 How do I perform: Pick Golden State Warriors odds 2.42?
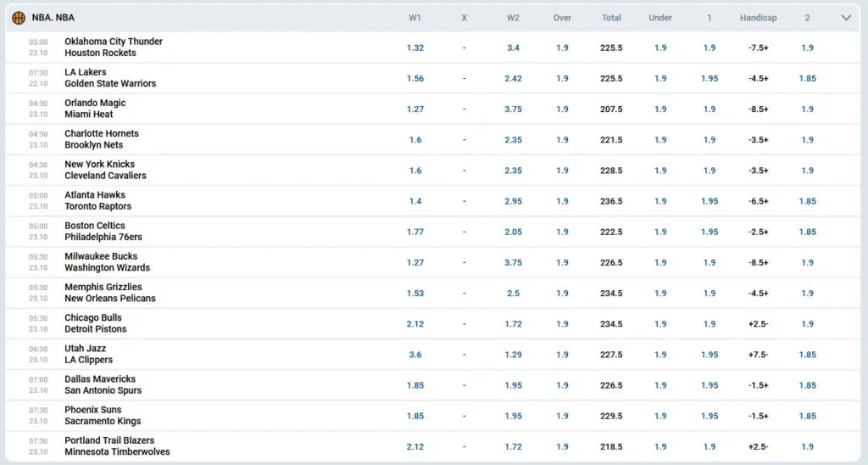coord(513,78)
